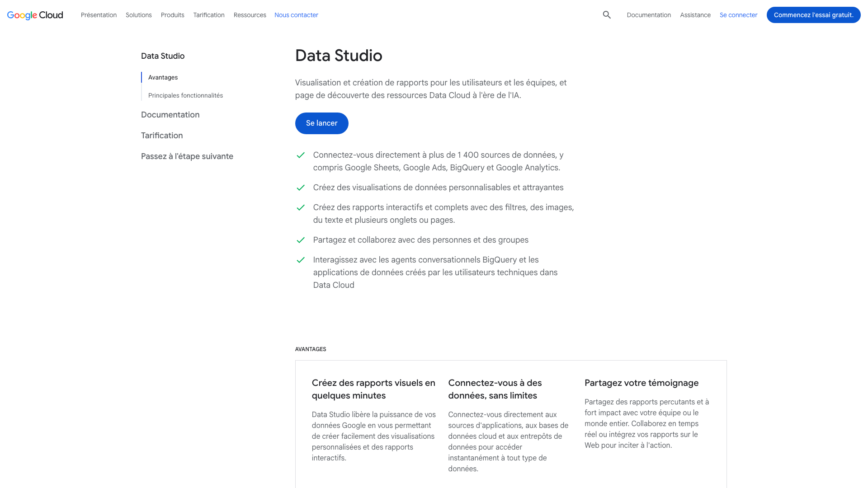Click 'Créez des rapports visuels en quelques minutes' heading
868x488 pixels.
[373, 389]
